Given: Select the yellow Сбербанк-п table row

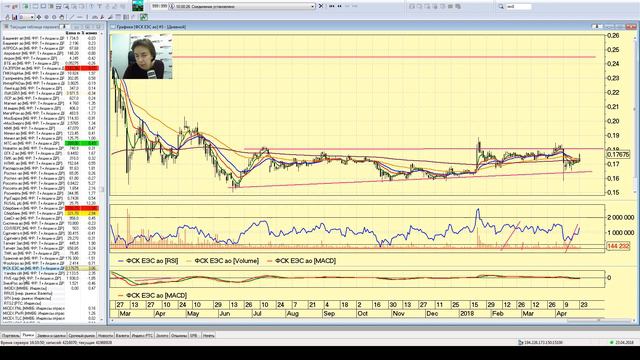Looking at the screenshot, I should pyautogui.click(x=50, y=213).
